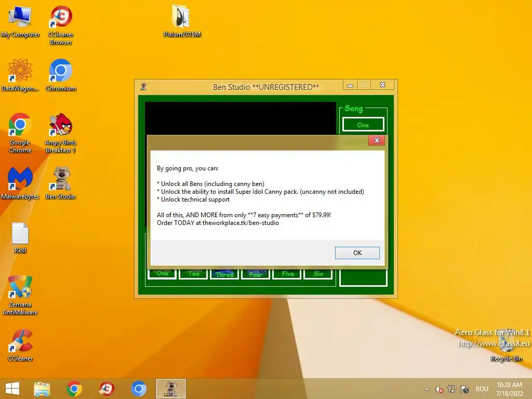Click OK in the going pro dialog
The image size is (532, 399).
coord(357,253)
